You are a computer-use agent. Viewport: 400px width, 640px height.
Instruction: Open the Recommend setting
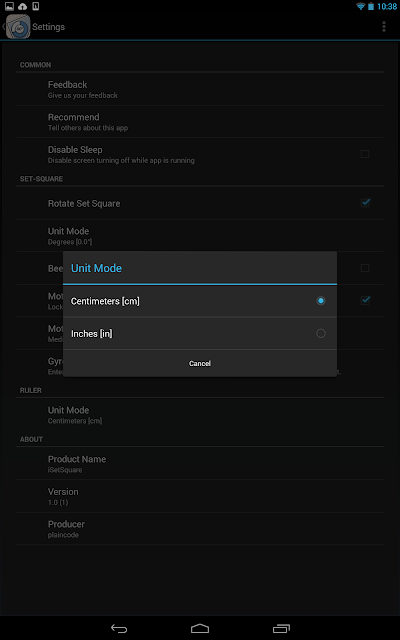tap(200, 122)
